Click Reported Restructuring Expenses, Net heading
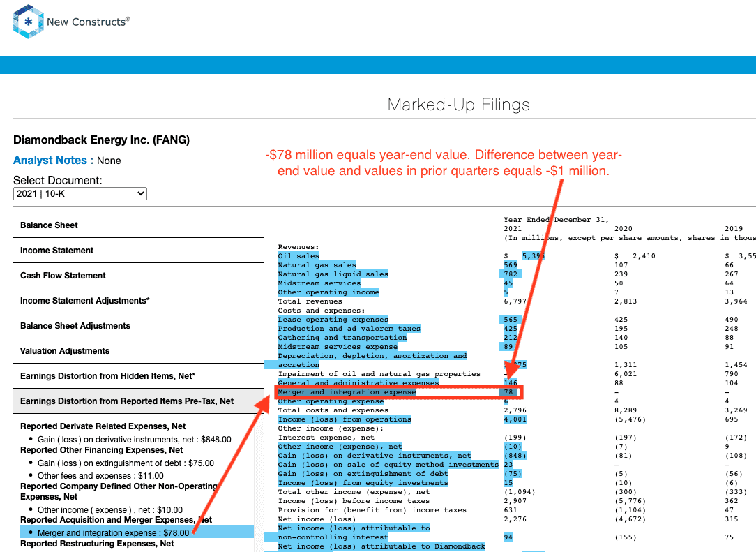Screen dimensions: 756x552 (x=97, y=544)
